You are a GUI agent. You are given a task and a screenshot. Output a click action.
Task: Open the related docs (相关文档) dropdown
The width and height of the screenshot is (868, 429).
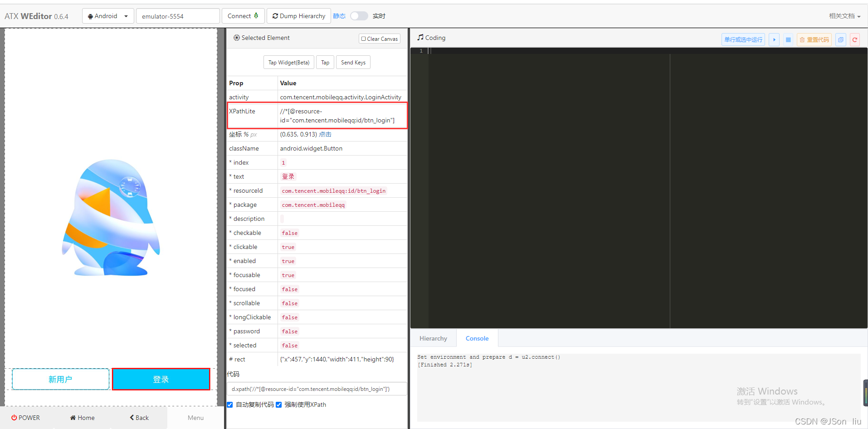click(844, 16)
